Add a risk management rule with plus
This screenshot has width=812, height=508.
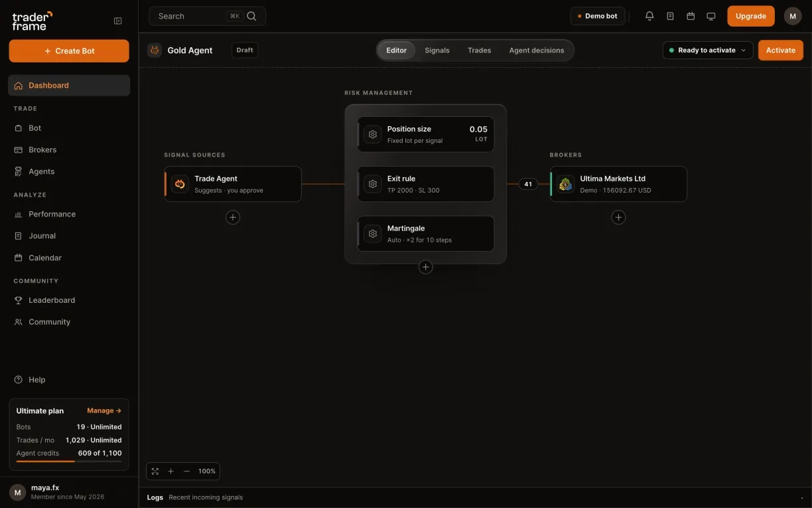(426, 267)
